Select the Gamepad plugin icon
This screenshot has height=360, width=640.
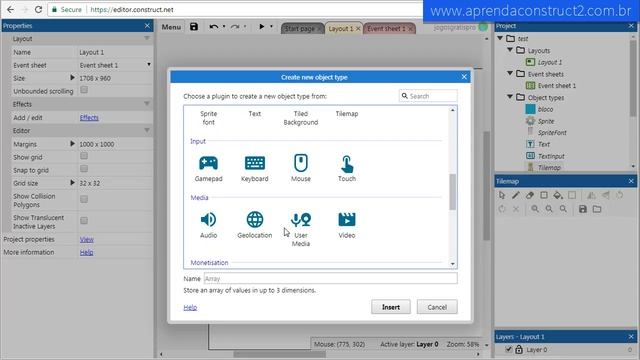tap(208, 163)
